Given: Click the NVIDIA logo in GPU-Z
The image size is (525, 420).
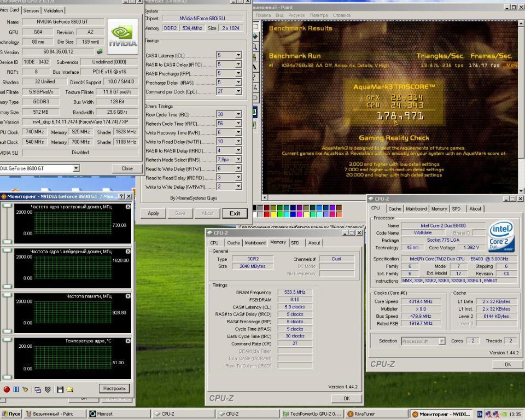Looking at the screenshot, I should [x=122, y=36].
